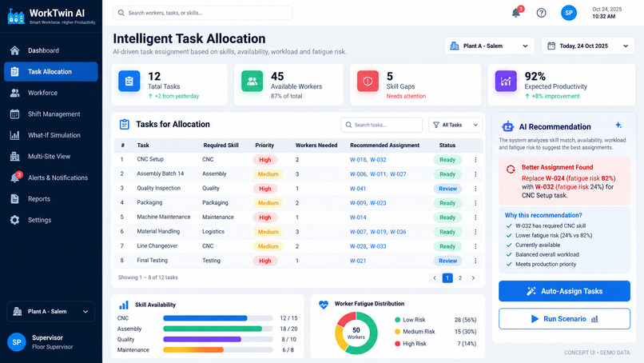This screenshot has width=644, height=363.
Task: Open the Plant A - Salem header dropdown
Action: [x=489, y=46]
